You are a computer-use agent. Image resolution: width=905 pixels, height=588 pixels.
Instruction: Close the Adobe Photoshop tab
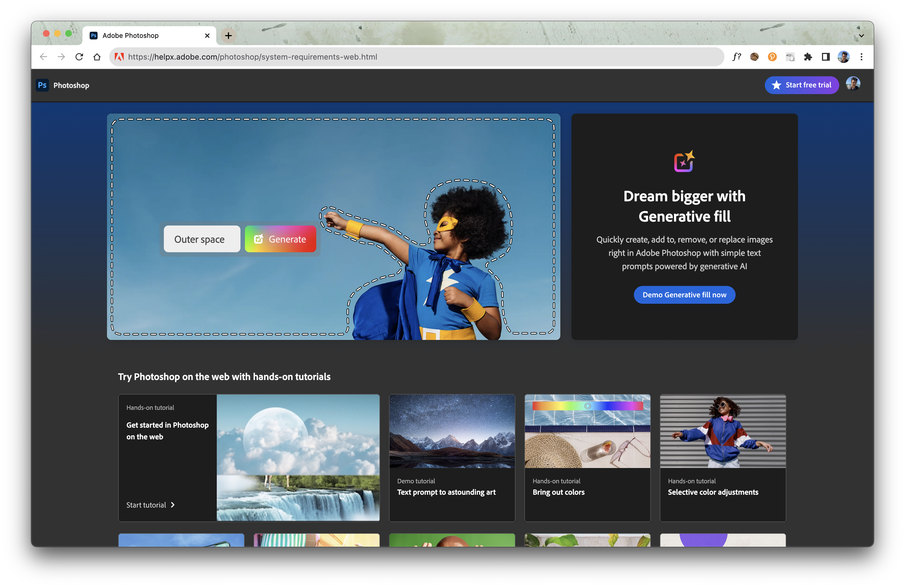[x=207, y=36]
